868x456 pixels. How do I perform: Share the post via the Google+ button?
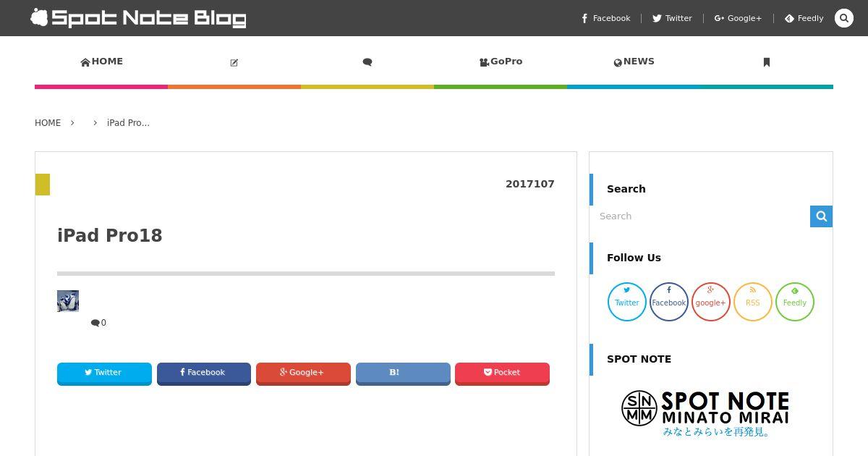303,373
